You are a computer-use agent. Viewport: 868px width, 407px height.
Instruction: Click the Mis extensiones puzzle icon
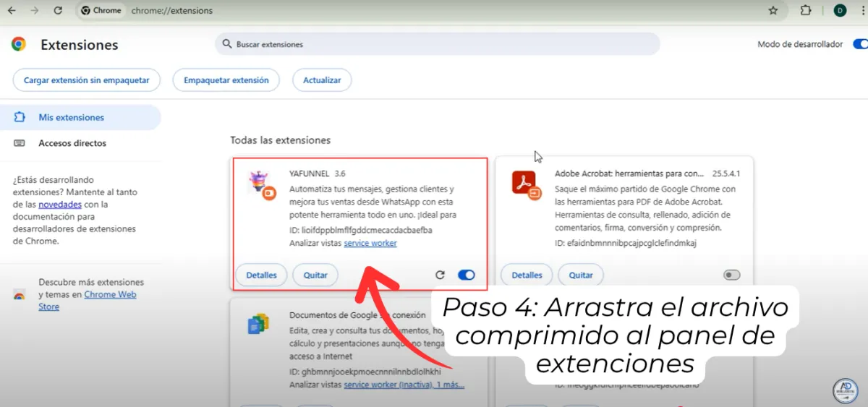(x=20, y=117)
